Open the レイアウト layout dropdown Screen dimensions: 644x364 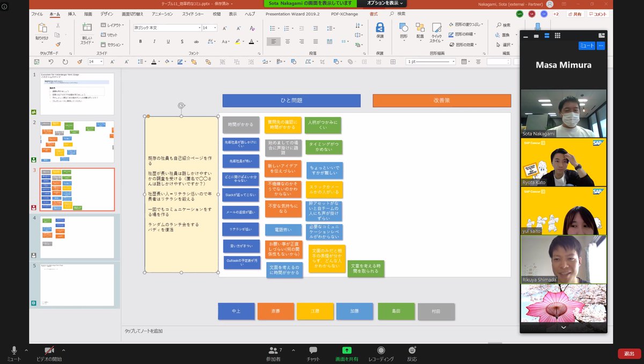click(113, 25)
